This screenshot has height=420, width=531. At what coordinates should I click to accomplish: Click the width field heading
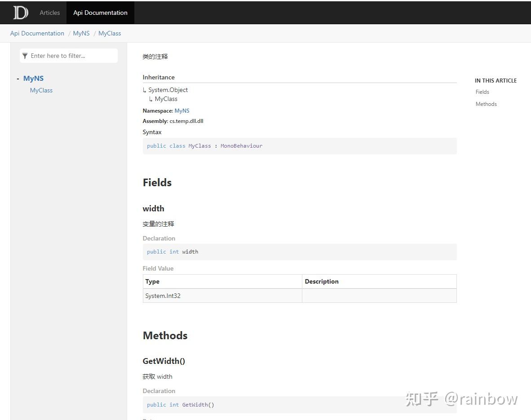[x=153, y=208]
